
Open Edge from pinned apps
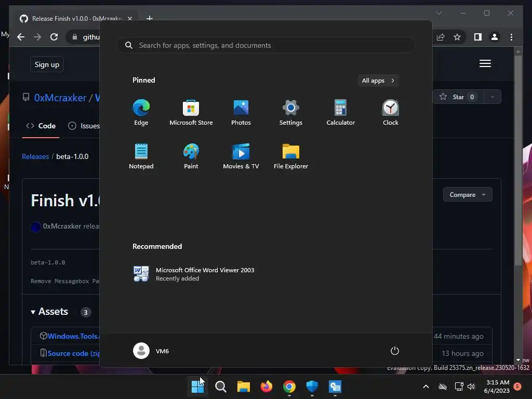point(141,112)
